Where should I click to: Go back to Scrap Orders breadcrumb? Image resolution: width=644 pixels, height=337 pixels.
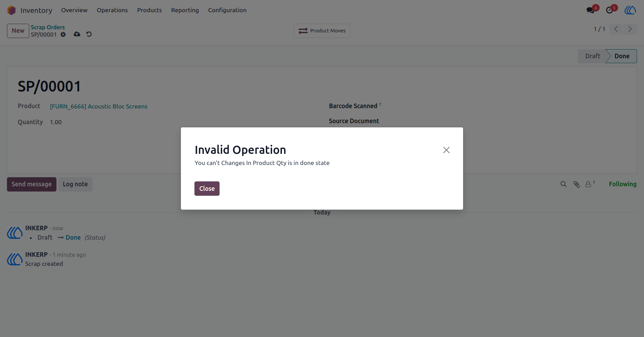(48, 27)
